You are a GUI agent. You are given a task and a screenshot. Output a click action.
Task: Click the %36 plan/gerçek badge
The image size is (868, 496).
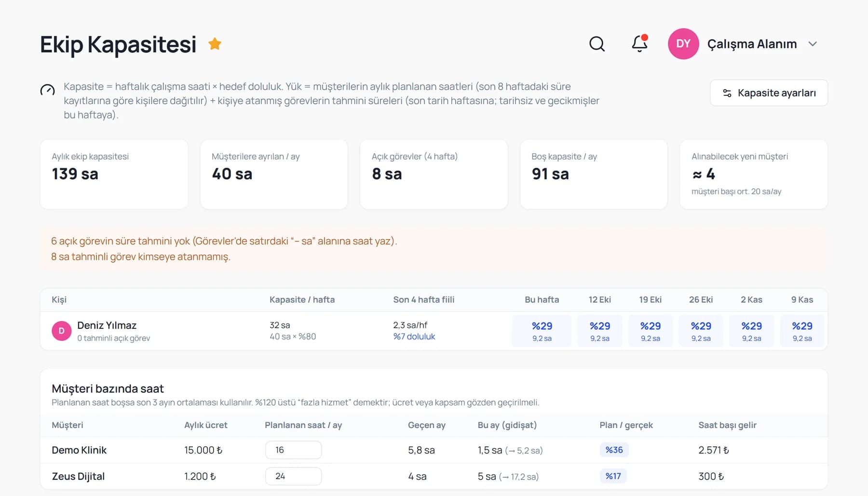[x=614, y=450]
